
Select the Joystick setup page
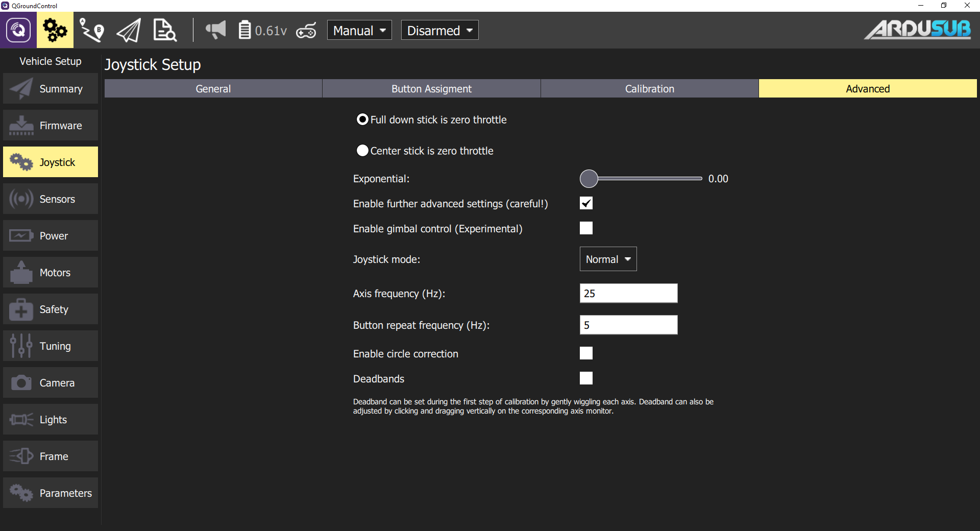51,162
